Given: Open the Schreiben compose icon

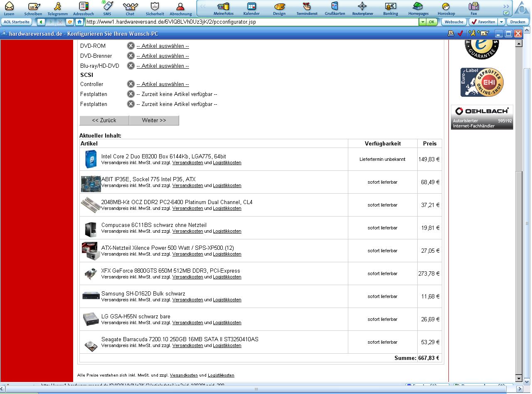Looking at the screenshot, I should (x=34, y=6).
